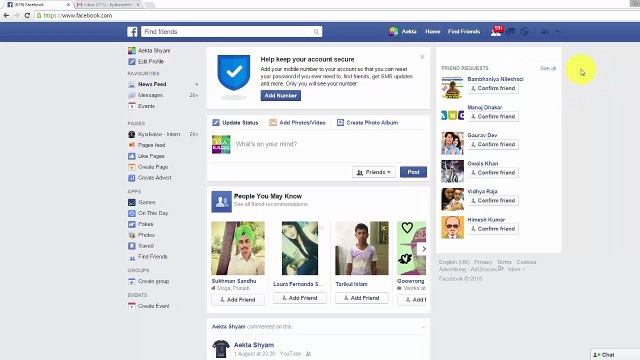640x360 pixels.
Task: Click the Create Event icon
Action: 131,306
